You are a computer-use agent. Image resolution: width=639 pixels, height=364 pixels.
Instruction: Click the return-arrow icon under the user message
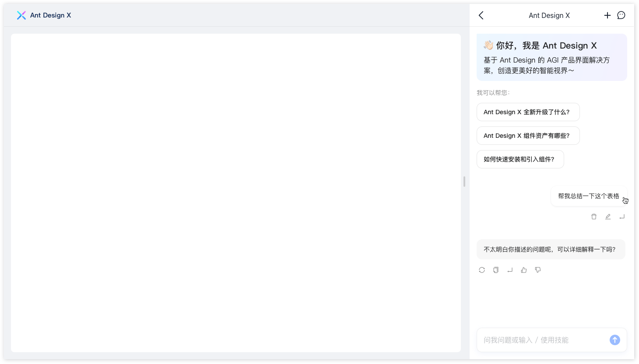coord(622,217)
